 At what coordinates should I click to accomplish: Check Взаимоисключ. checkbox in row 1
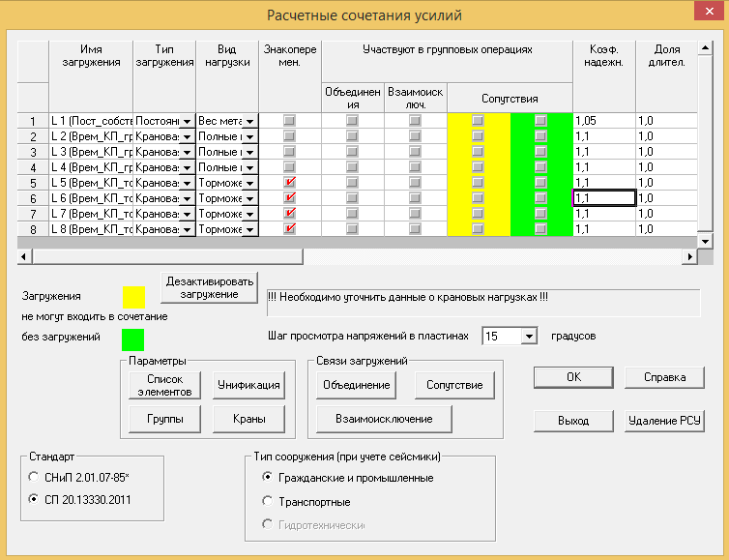[415, 121]
